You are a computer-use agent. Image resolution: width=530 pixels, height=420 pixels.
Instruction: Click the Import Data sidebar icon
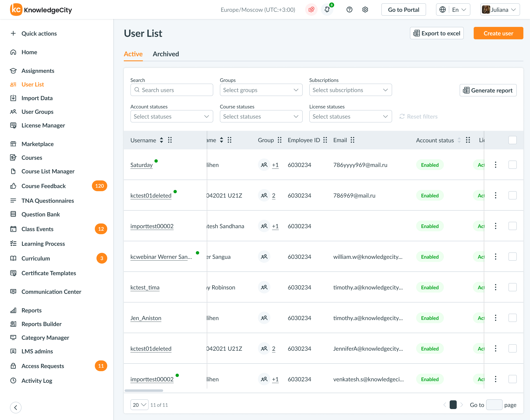click(13, 98)
